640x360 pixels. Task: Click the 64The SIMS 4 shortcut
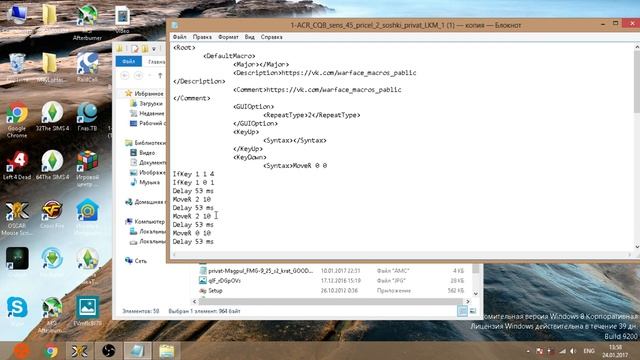tap(52, 165)
